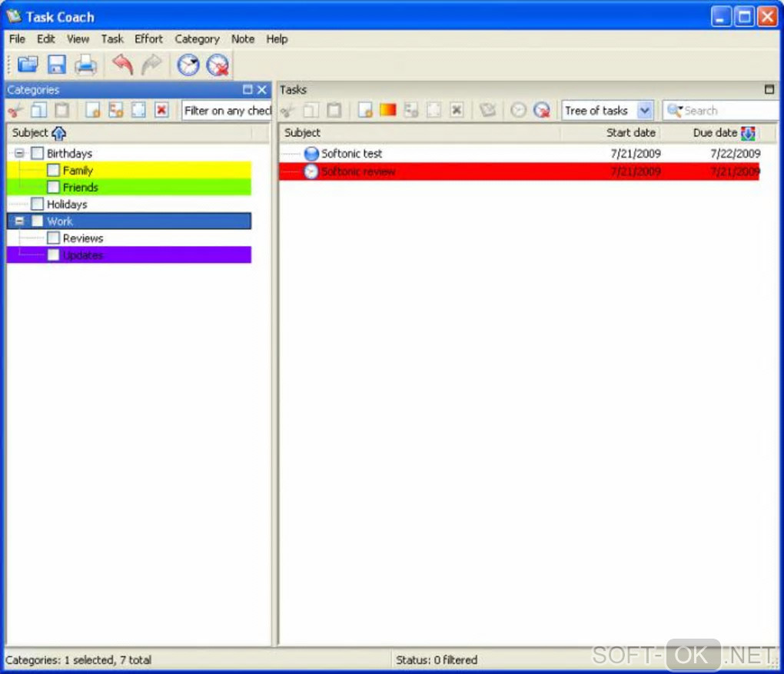Viewport: 784px width, 674px height.
Task: Check the Friends category checkbox
Action: 54,187
